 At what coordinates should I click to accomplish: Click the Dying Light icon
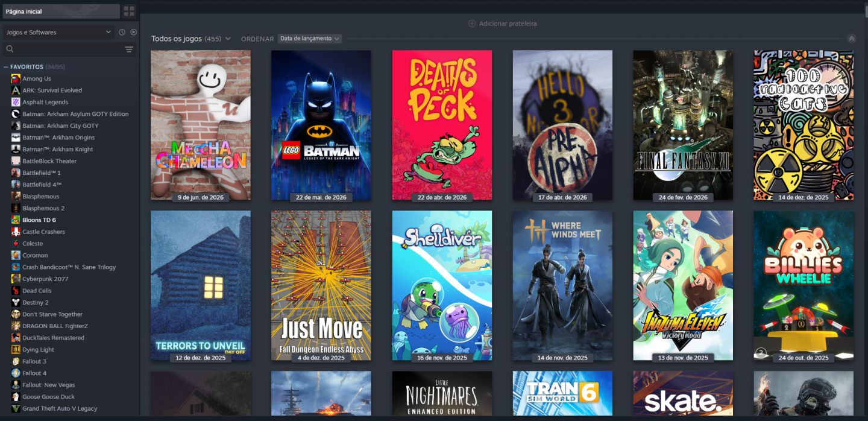(16, 350)
